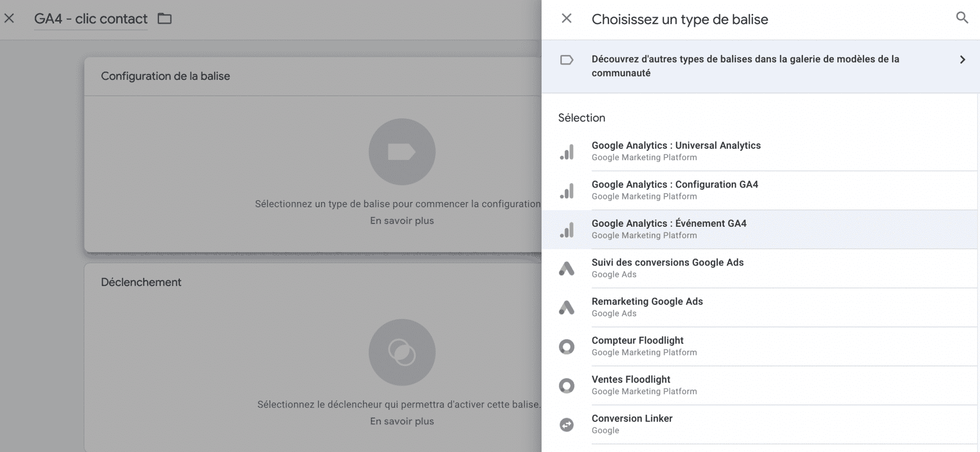Choose Google Analytics : Universal Analytics
Screen dimensions: 980x452
pos(760,152)
